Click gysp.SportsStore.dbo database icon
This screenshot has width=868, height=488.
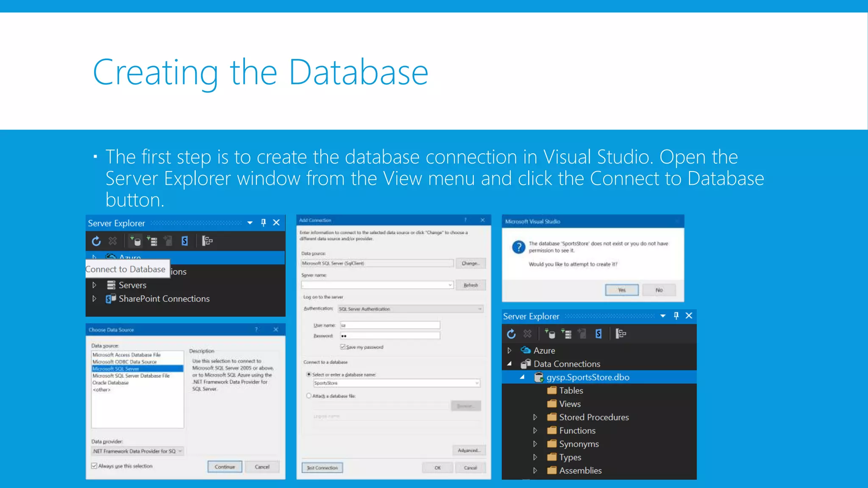click(x=539, y=377)
